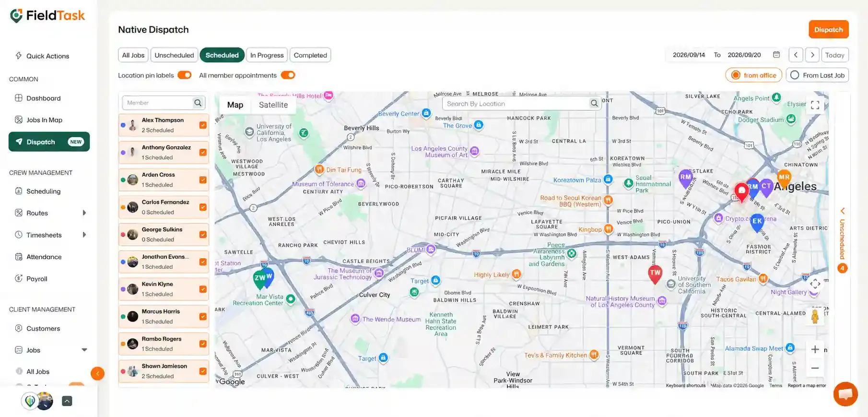
Task: Select the In Progress filter tab
Action: coord(267,55)
